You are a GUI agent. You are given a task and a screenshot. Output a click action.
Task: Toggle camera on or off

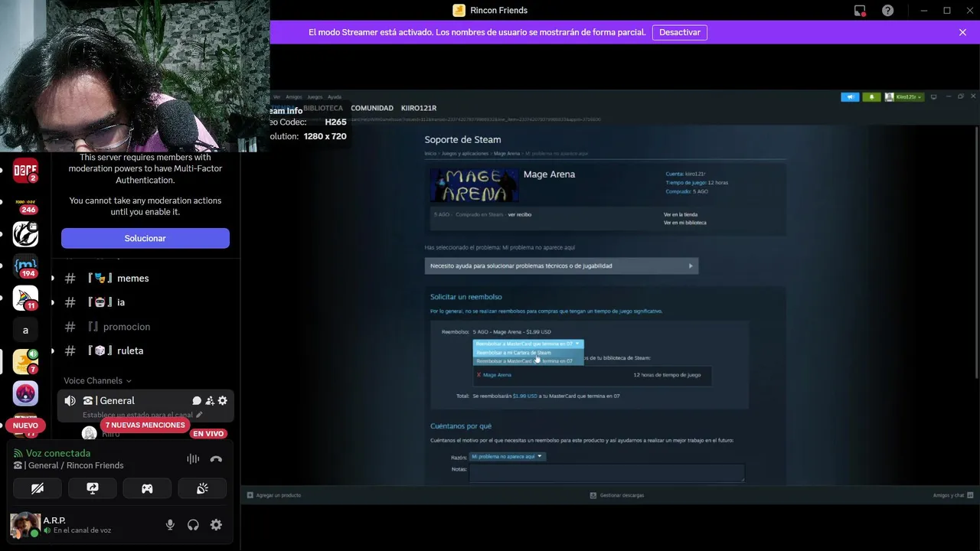point(38,488)
